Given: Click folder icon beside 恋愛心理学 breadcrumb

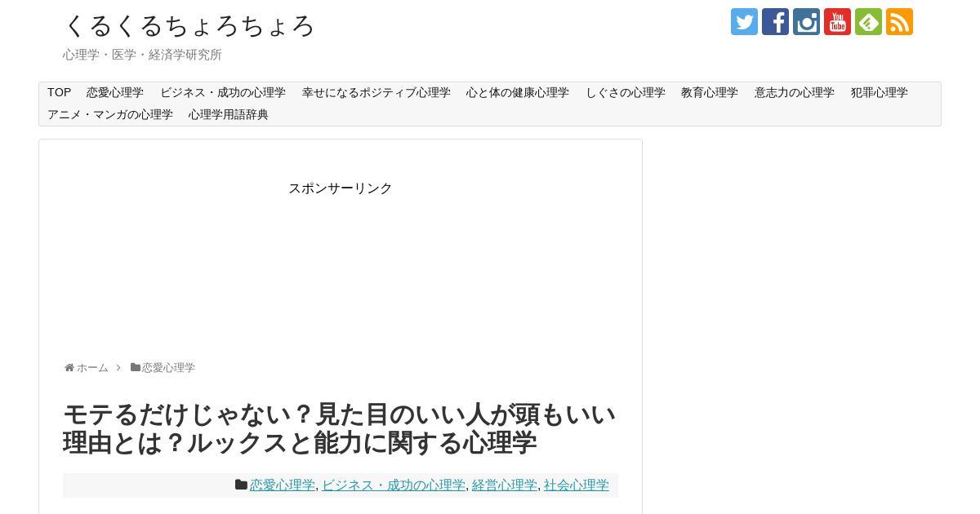Looking at the screenshot, I should [136, 368].
